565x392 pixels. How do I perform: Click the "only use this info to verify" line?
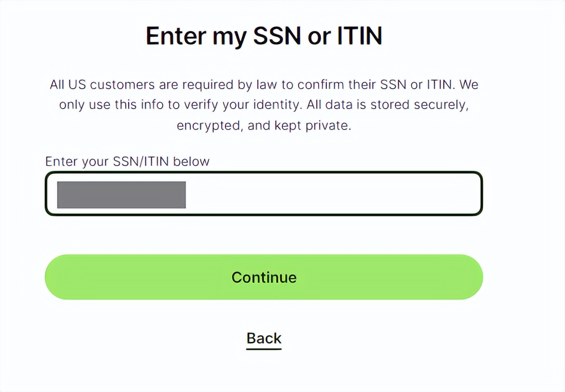click(x=264, y=105)
